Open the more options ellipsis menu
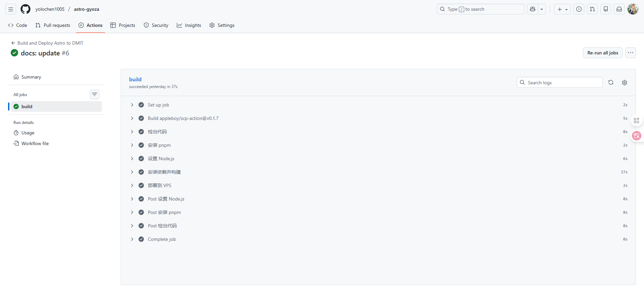Image resolution: width=644 pixels, height=307 pixels. [x=631, y=53]
